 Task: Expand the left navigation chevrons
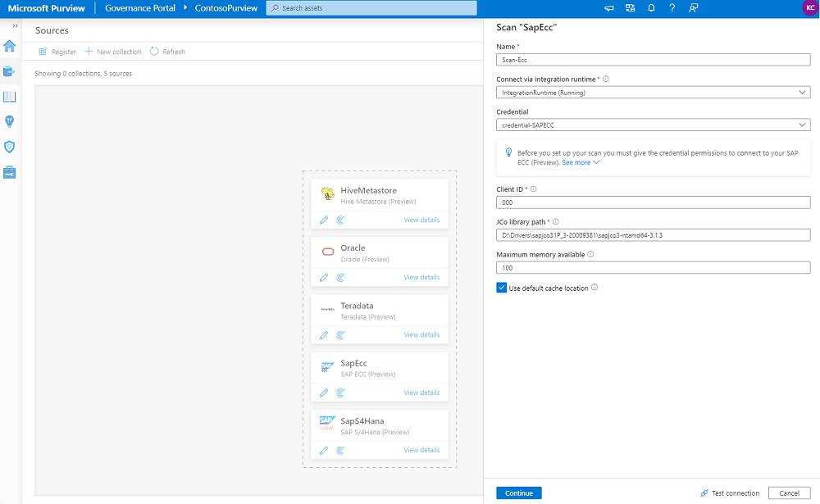pyautogui.click(x=15, y=25)
